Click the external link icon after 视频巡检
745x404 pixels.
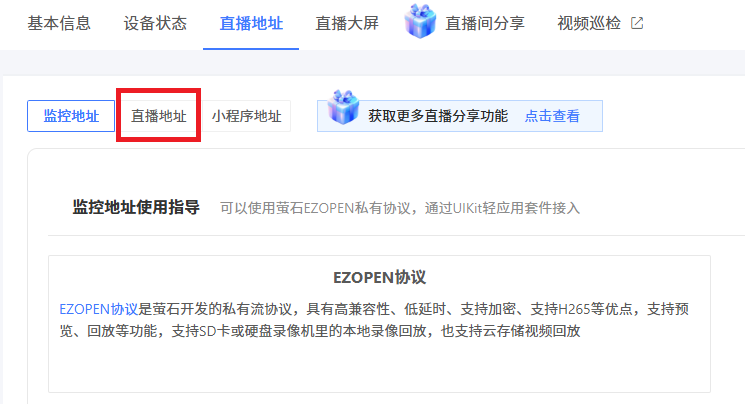[x=637, y=23]
